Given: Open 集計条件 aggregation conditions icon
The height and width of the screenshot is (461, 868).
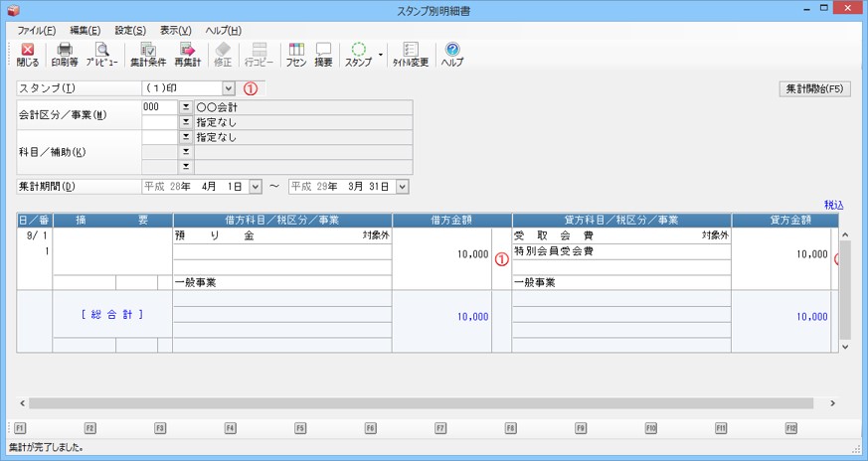Looking at the screenshot, I should (x=147, y=54).
